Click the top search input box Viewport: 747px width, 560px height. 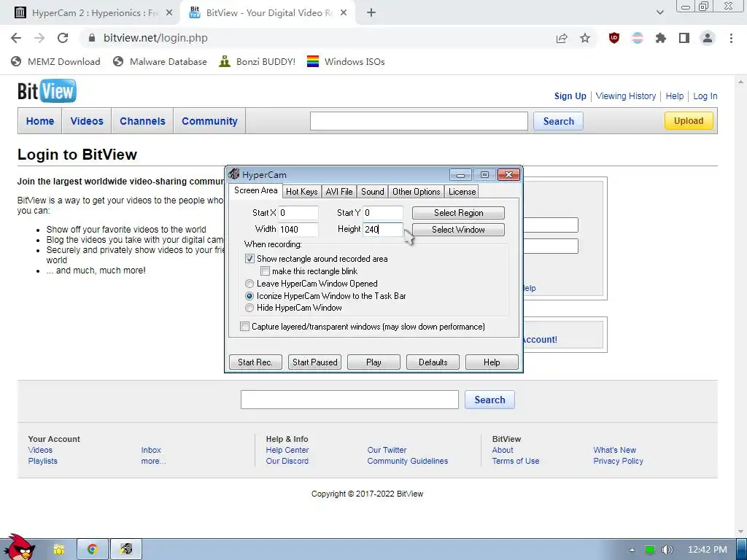(419, 121)
